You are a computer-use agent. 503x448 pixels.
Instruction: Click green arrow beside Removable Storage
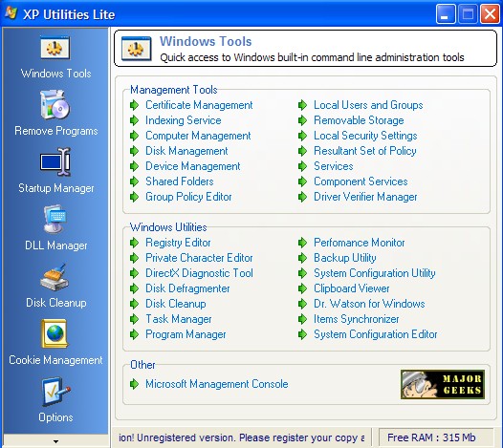click(302, 120)
